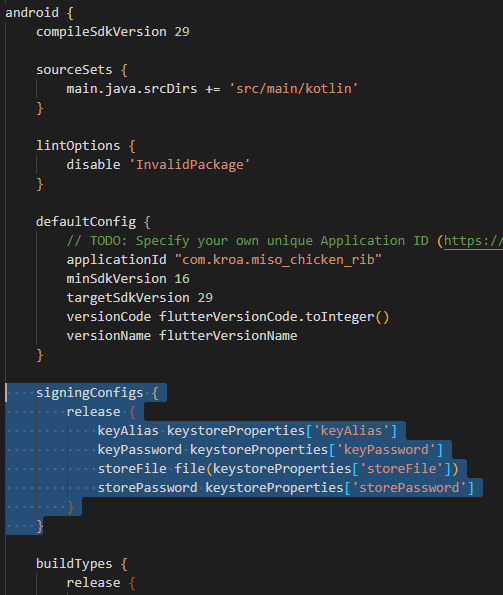This screenshot has height=595, width=503.
Task: Click 'android {' opening line
Action: point(39,13)
